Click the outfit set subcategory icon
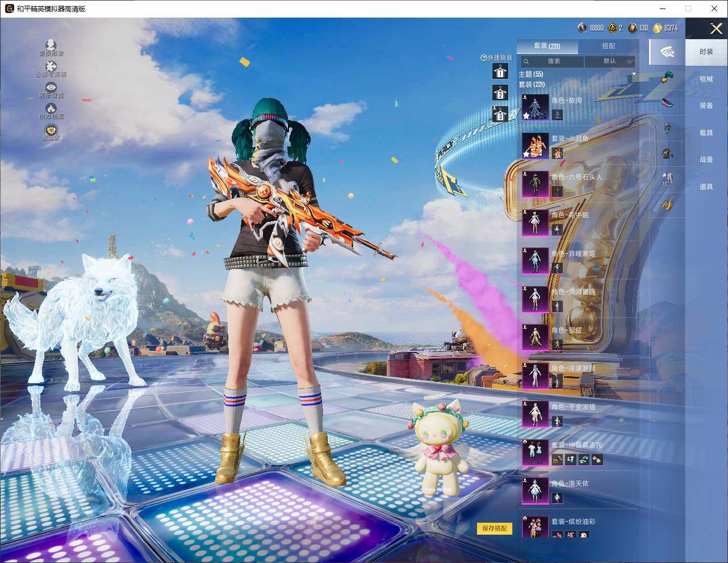728x563 pixels. [x=667, y=52]
